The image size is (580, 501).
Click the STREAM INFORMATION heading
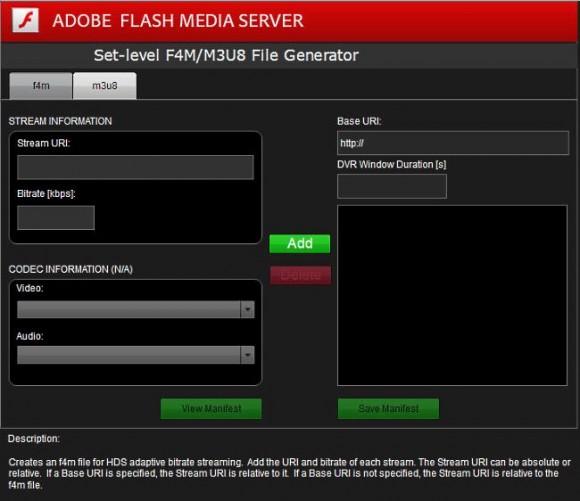60,121
